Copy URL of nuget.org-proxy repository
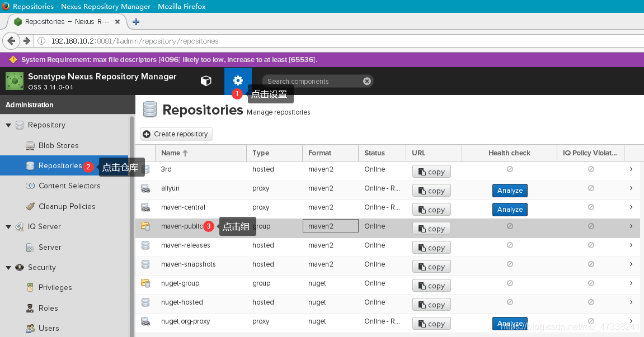This screenshot has height=337, width=644. pyautogui.click(x=431, y=324)
